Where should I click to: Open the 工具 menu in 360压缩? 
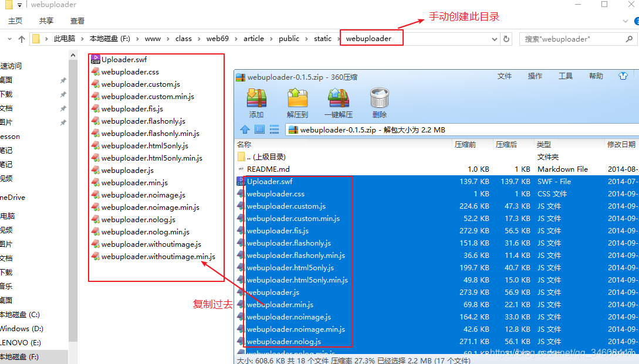click(x=565, y=76)
